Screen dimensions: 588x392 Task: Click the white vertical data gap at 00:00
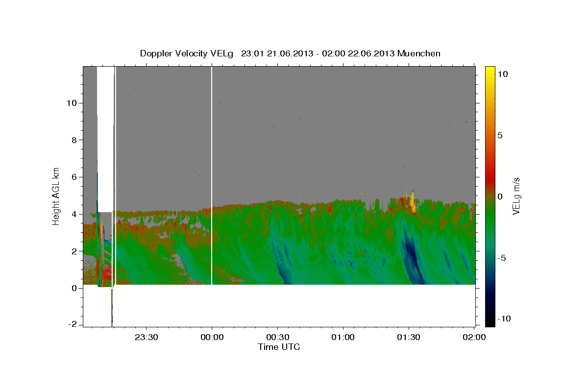coord(211,175)
